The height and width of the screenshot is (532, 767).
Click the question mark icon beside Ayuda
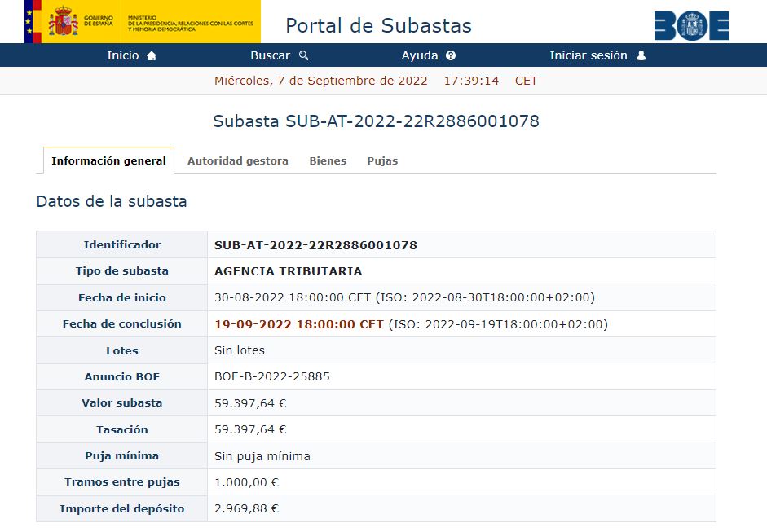coord(451,56)
